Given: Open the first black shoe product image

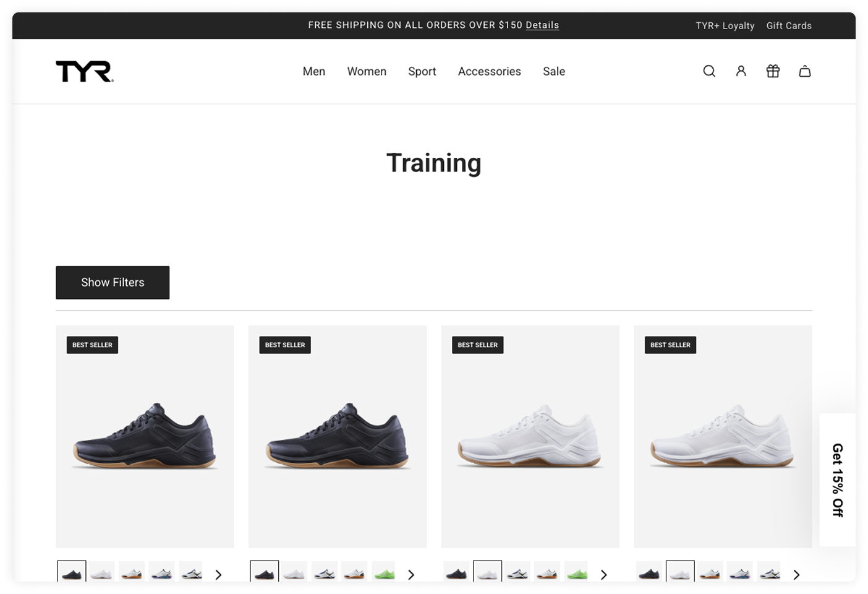Looking at the screenshot, I should point(145,437).
